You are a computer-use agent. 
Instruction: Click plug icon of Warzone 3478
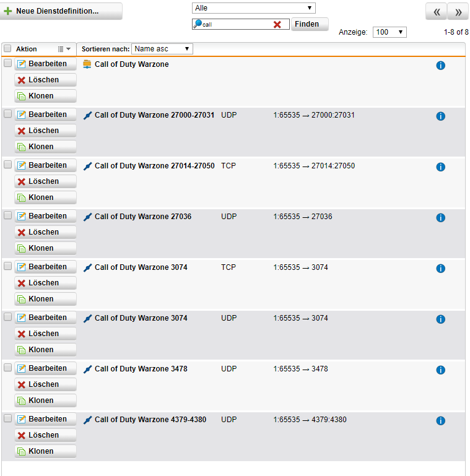coord(87,369)
